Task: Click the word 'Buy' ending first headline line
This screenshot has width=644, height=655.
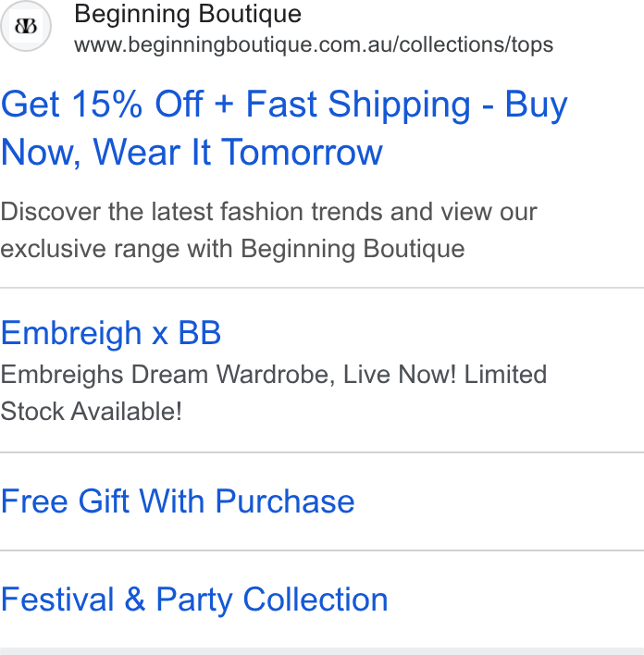Action: (536, 105)
